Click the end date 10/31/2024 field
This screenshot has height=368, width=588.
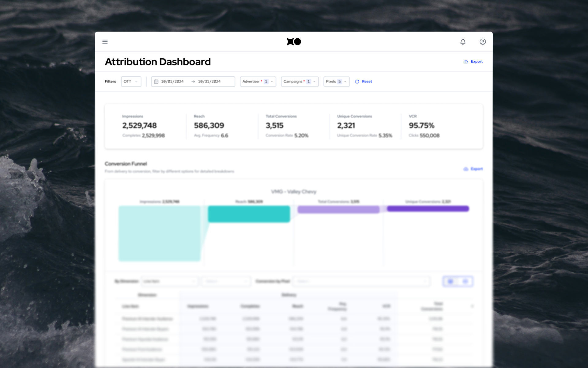(209, 82)
